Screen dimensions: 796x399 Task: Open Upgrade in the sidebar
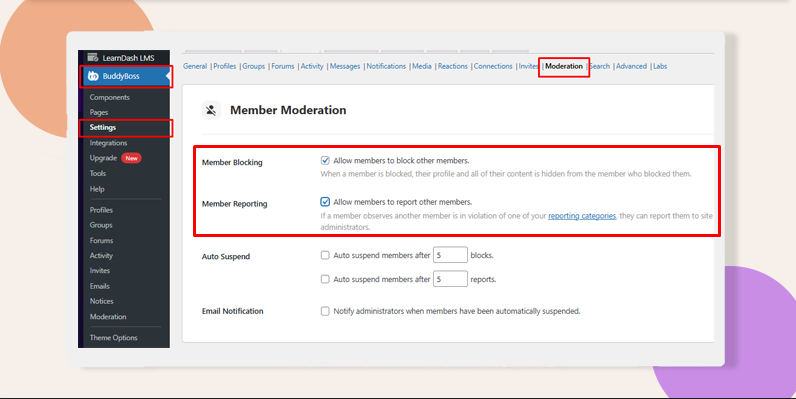[103, 158]
